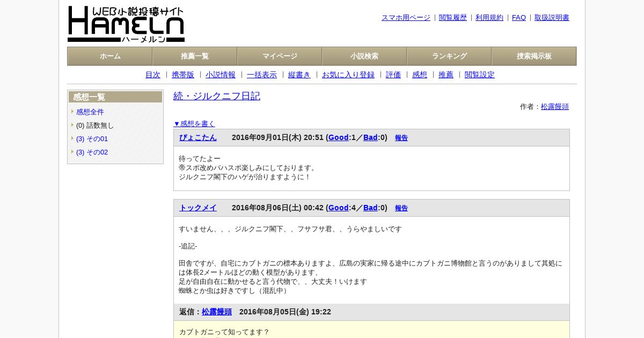Image resolution: width=644 pixels, height=338 pixels.
Task: Select (3) その01 in the sidebar
Action: pos(92,139)
